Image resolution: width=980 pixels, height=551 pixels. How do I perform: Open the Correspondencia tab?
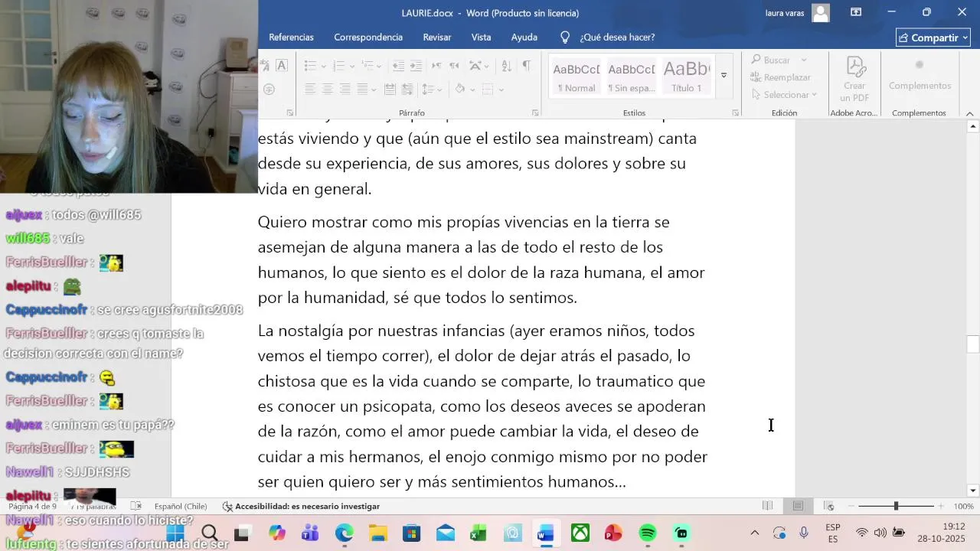click(x=368, y=37)
